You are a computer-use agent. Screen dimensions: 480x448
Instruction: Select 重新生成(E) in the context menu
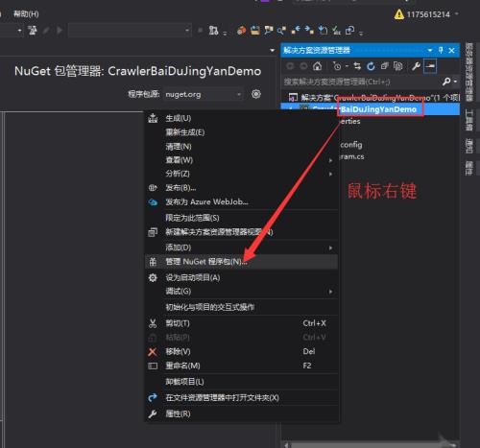[x=242, y=132]
